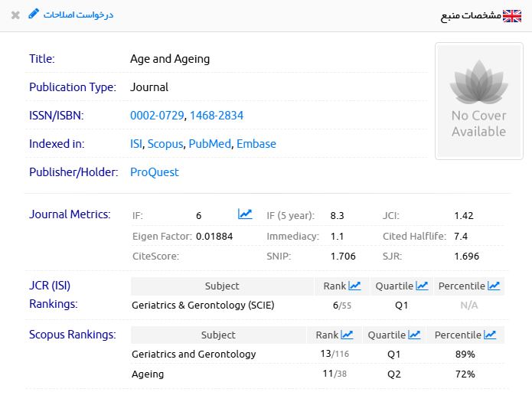Viewport: 532px width, 402px height.
Task: Follow the Scopus index link
Action: click(x=165, y=144)
